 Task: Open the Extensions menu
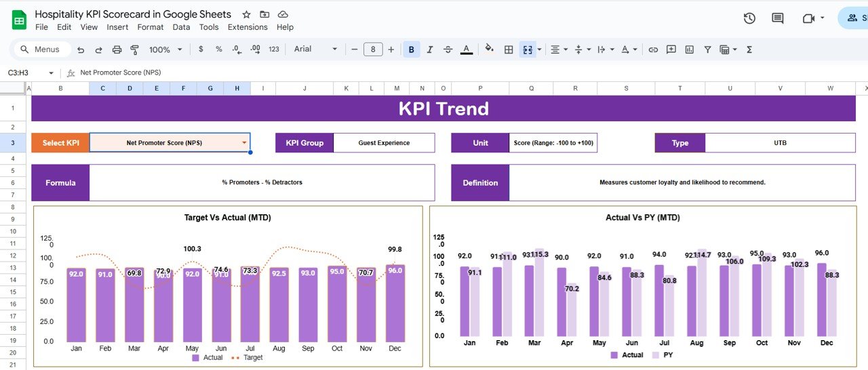[248, 27]
